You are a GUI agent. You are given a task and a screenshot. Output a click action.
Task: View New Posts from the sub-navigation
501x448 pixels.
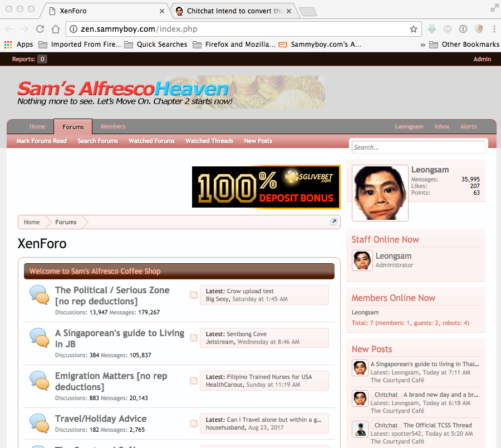pyautogui.click(x=258, y=141)
